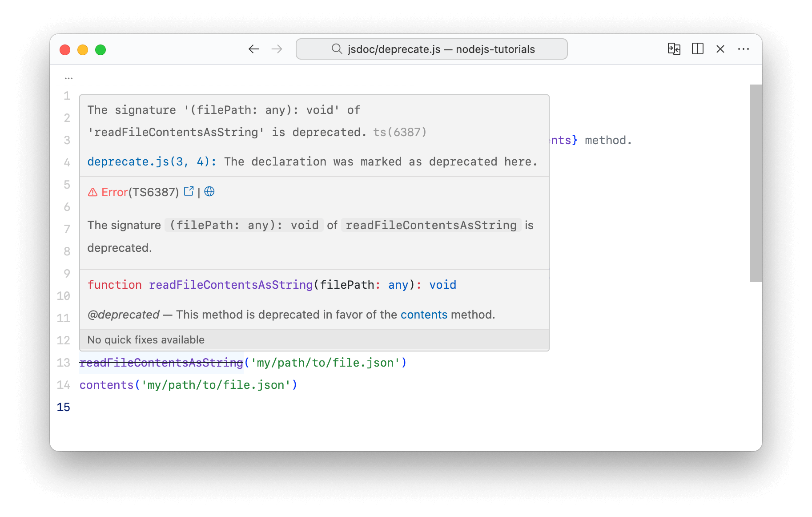Click the strikethrough readFileContentsAsString call
Viewport: 812px width, 517px height.
(x=161, y=363)
